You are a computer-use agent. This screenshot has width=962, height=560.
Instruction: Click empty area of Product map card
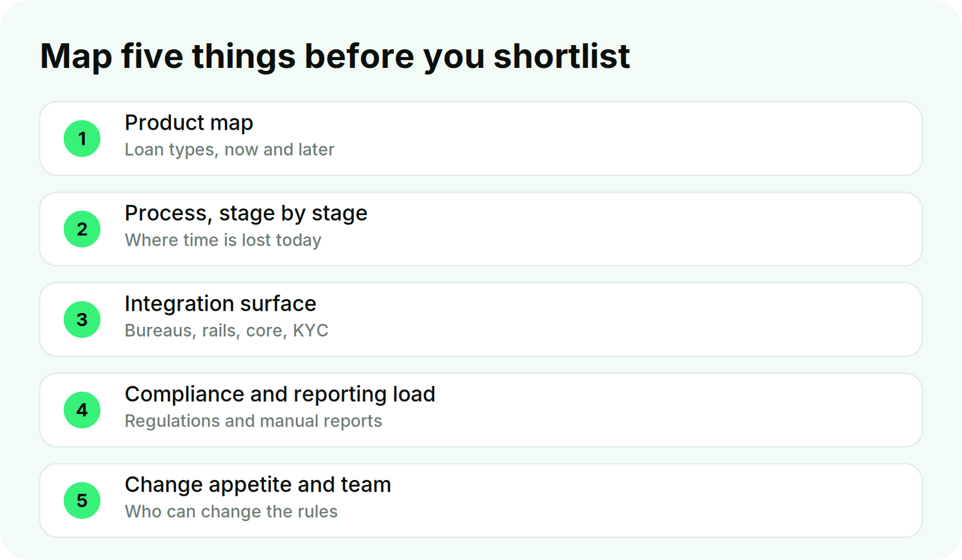[631, 139]
